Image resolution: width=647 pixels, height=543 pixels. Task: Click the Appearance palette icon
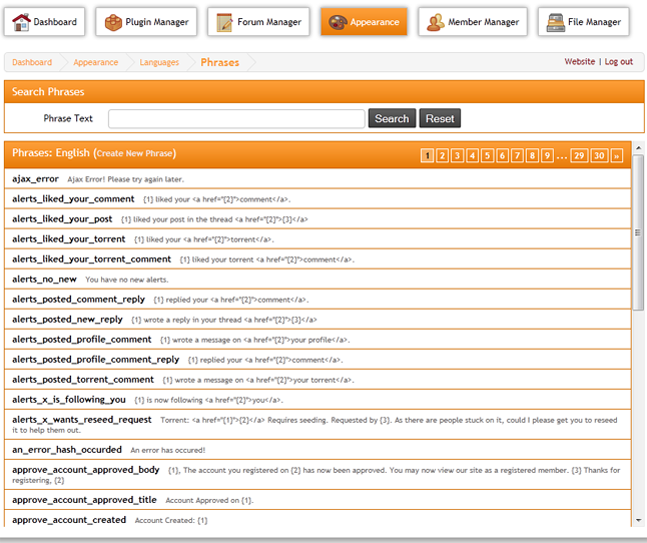338,22
